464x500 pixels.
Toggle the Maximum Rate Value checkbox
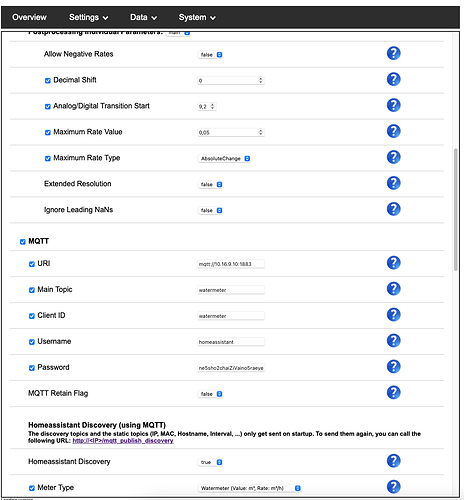48,133
